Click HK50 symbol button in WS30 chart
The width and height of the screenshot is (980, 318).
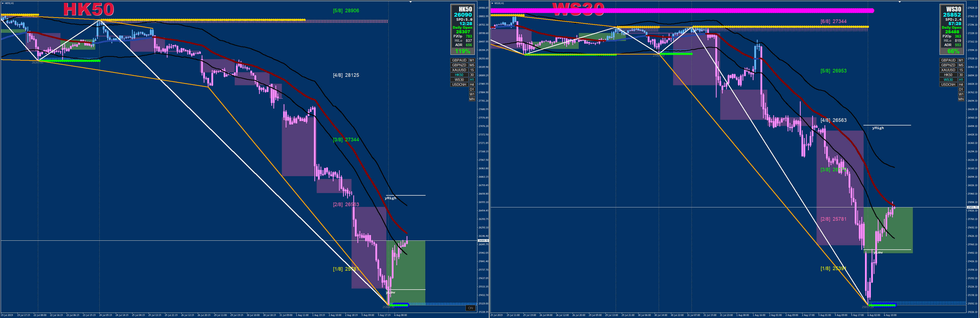coord(948,75)
